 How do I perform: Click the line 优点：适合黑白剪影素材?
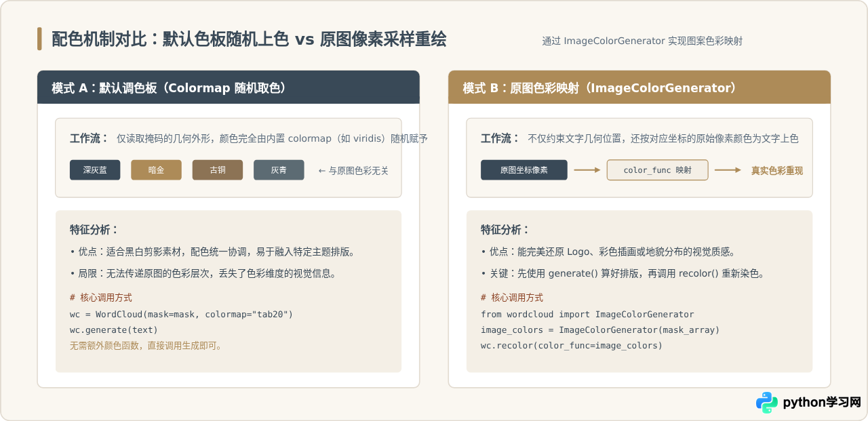coord(212,252)
